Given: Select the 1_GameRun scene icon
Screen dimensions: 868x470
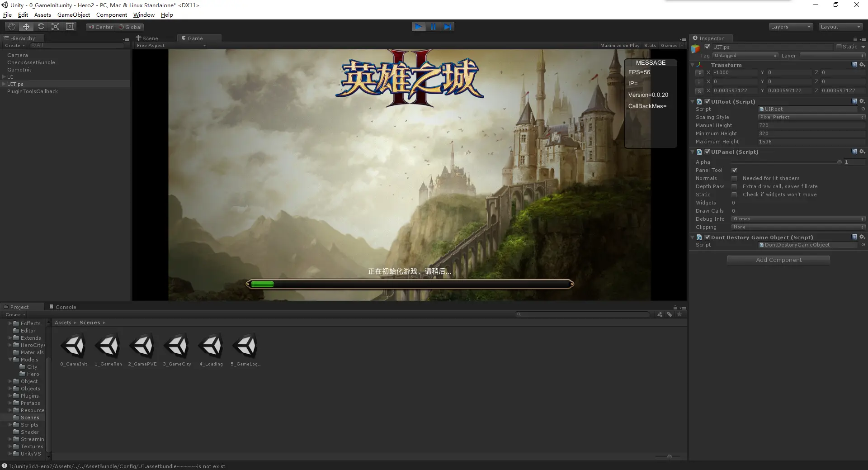Looking at the screenshot, I should (108, 346).
